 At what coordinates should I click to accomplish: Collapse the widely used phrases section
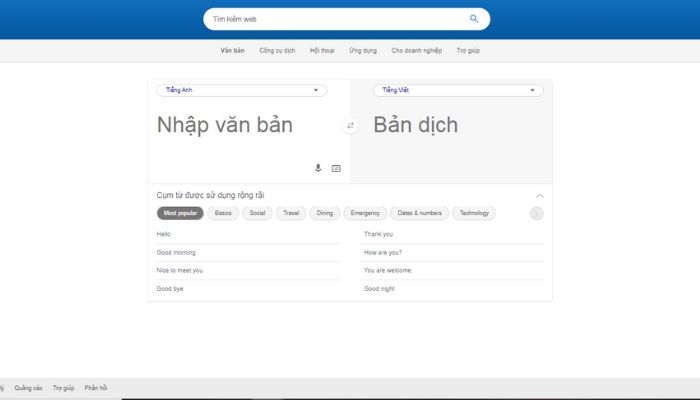point(540,196)
